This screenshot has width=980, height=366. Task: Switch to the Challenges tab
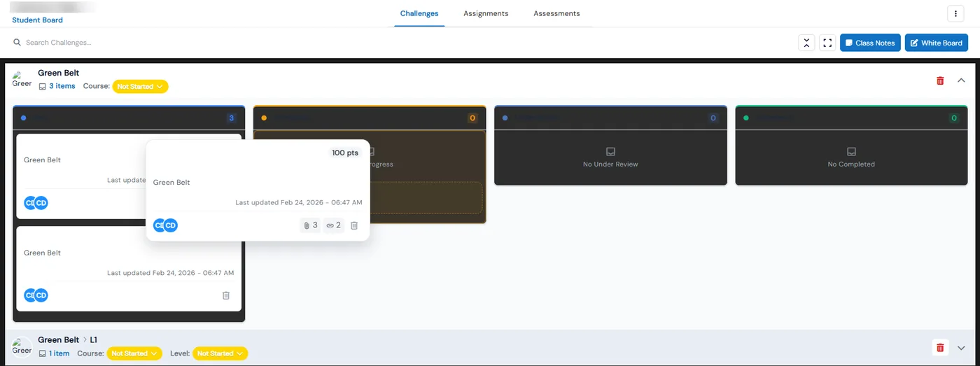click(x=419, y=13)
